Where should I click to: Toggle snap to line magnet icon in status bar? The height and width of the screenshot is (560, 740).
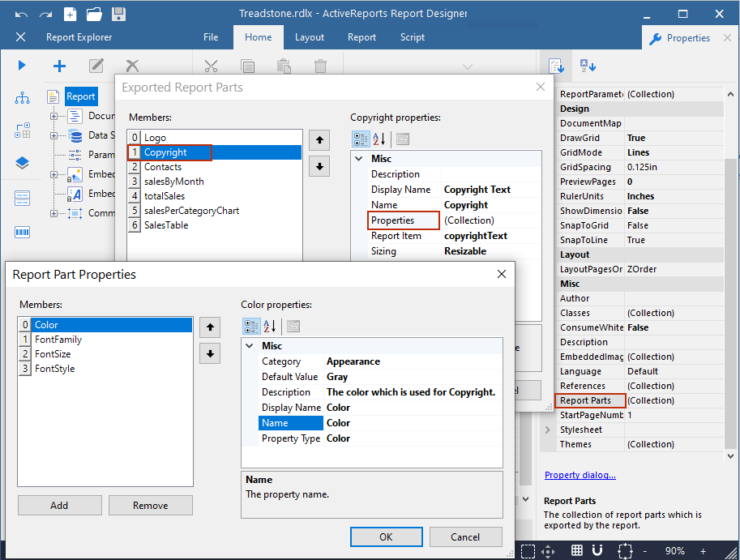(x=597, y=550)
